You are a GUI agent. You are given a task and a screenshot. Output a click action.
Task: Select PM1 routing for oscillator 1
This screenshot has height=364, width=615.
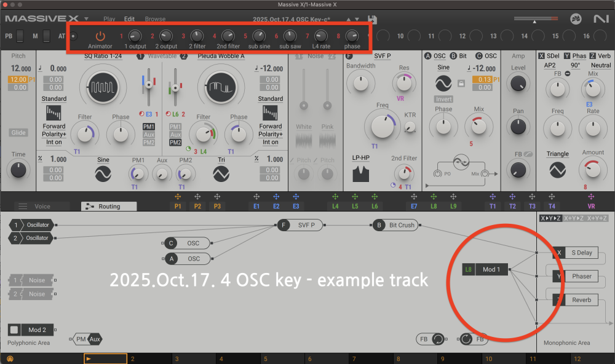pos(149,127)
